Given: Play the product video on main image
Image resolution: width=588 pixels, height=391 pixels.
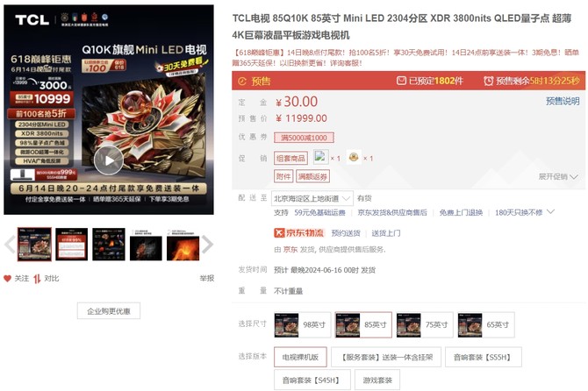Looking at the screenshot, I should click(109, 160).
